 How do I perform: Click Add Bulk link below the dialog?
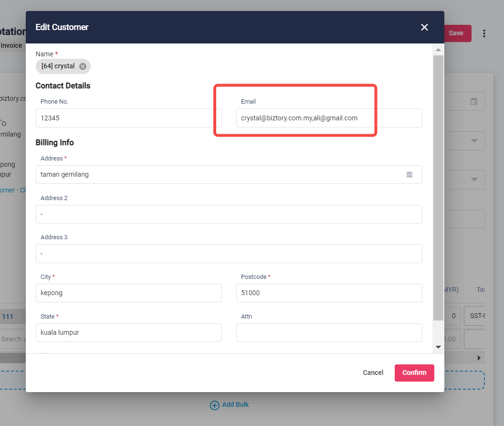click(x=229, y=405)
